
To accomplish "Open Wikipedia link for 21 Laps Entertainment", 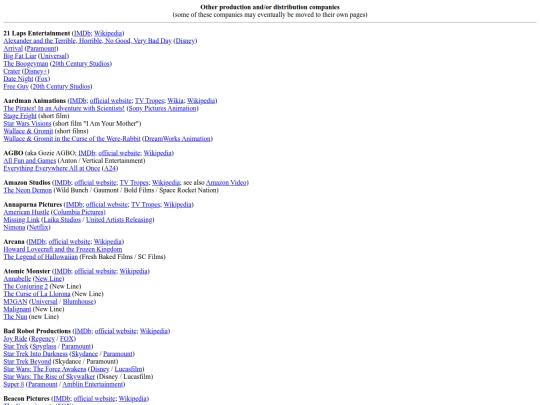I will (x=108, y=33).
